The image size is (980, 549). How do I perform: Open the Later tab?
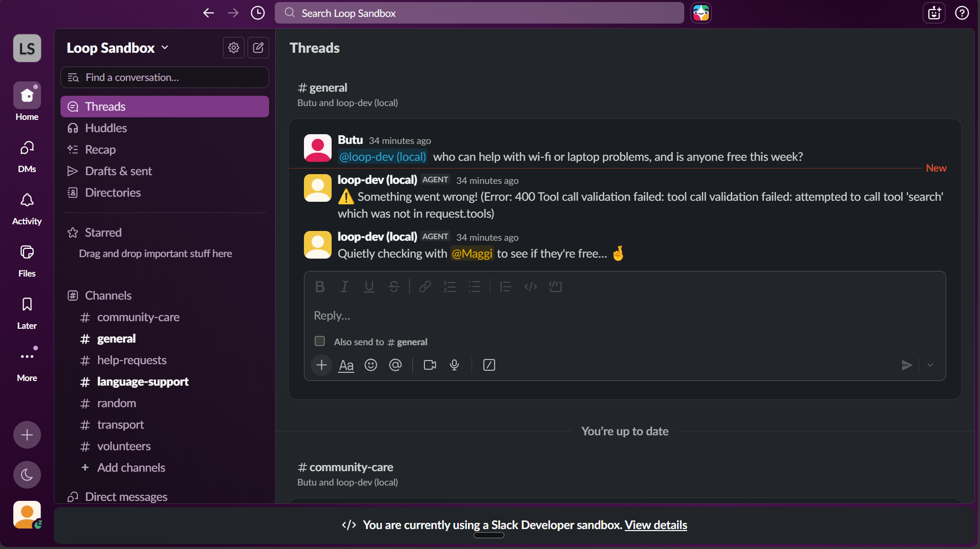click(x=27, y=312)
